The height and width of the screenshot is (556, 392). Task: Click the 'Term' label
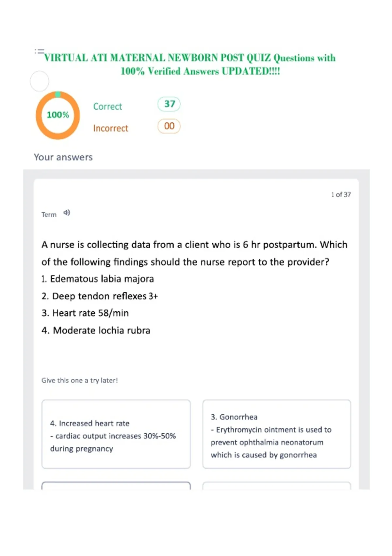49,215
